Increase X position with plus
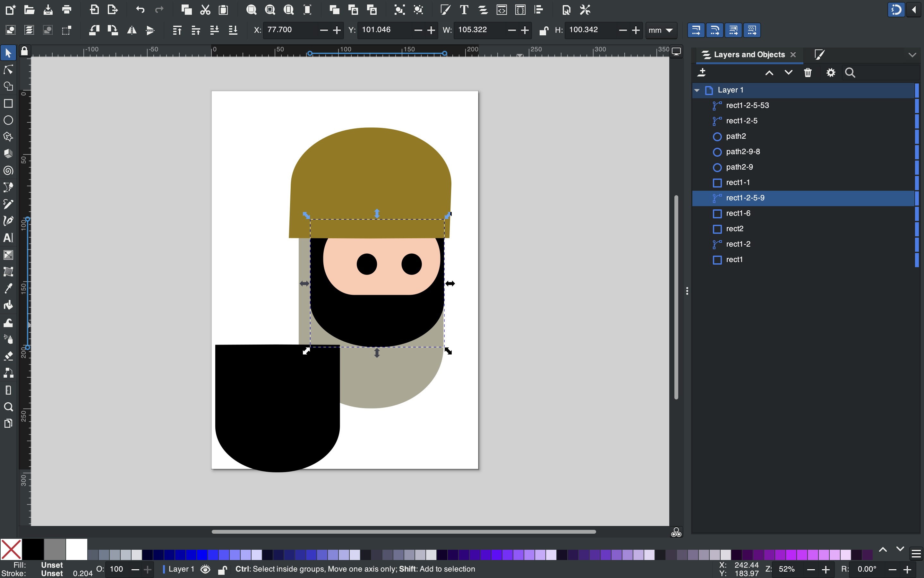This screenshot has width=924, height=578. pos(336,30)
